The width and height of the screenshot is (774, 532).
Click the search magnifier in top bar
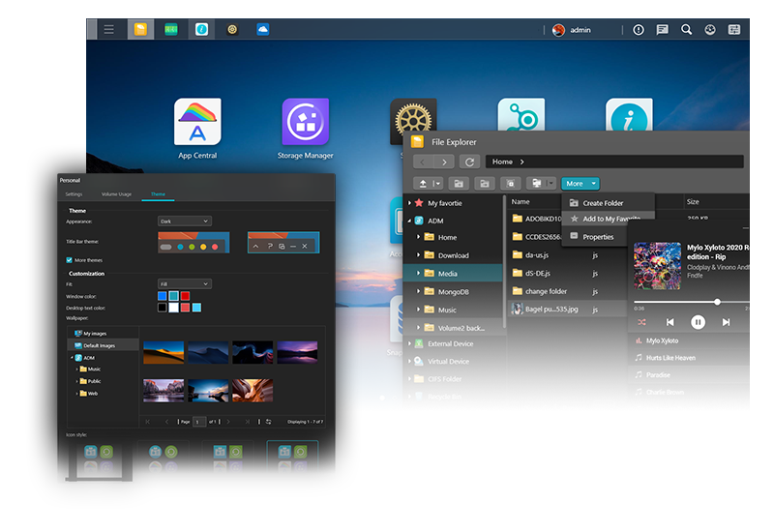pos(686,30)
